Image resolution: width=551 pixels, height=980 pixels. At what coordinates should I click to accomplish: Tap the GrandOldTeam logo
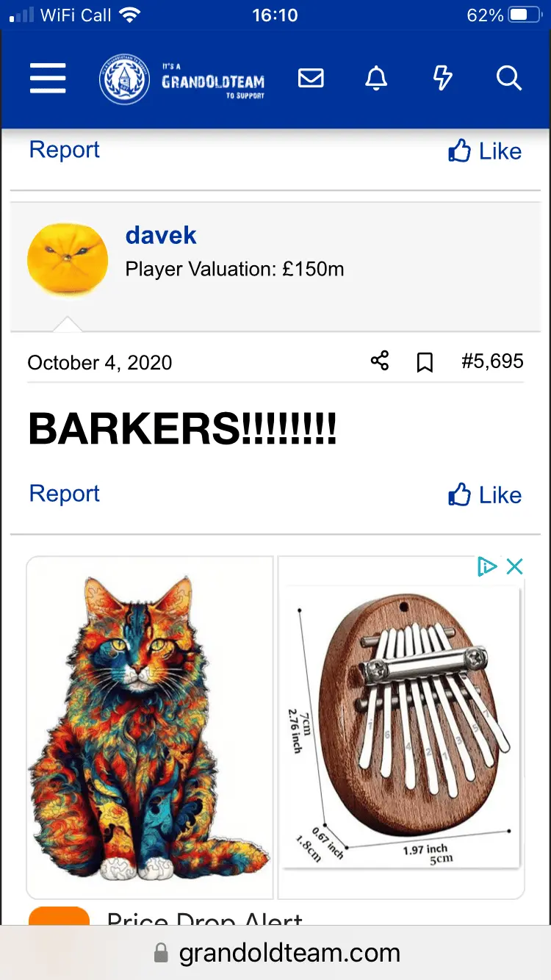click(182, 79)
